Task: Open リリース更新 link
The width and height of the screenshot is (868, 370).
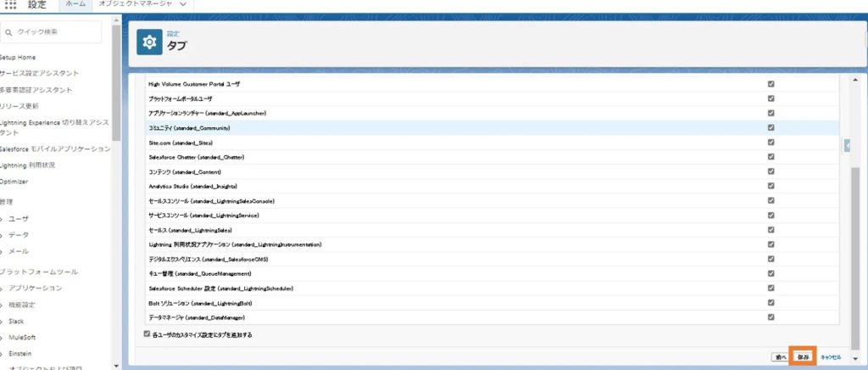Action: 19,106
